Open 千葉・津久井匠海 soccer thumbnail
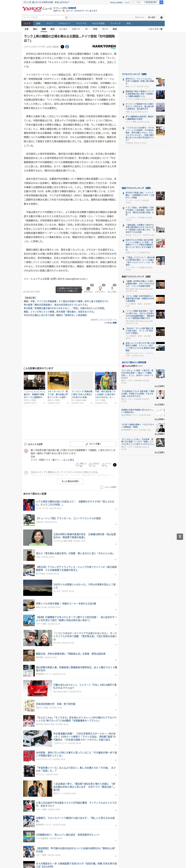Screen dimensions: 186x868 pyautogui.click(x=106, y=380)
